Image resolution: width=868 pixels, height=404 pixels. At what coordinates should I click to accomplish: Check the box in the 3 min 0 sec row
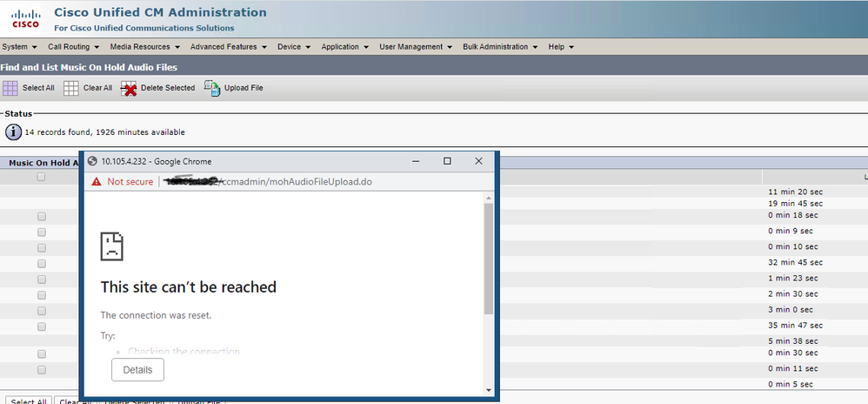coord(42,311)
